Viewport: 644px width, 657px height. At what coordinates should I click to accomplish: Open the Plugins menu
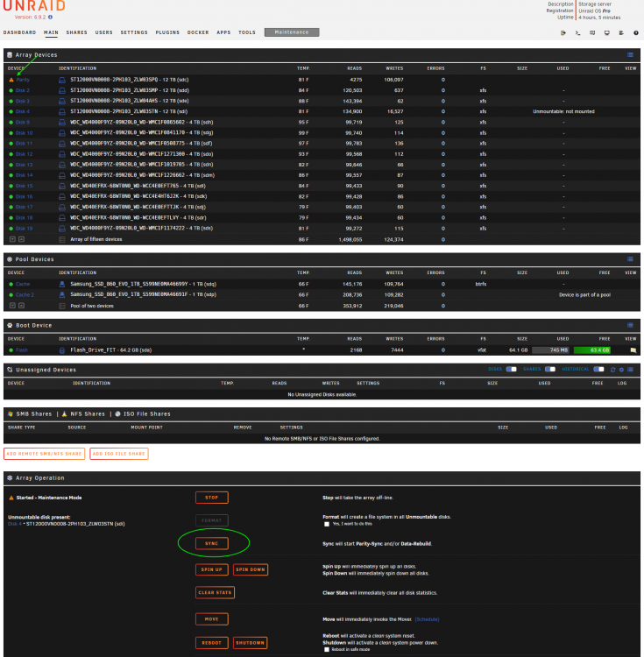click(x=167, y=32)
